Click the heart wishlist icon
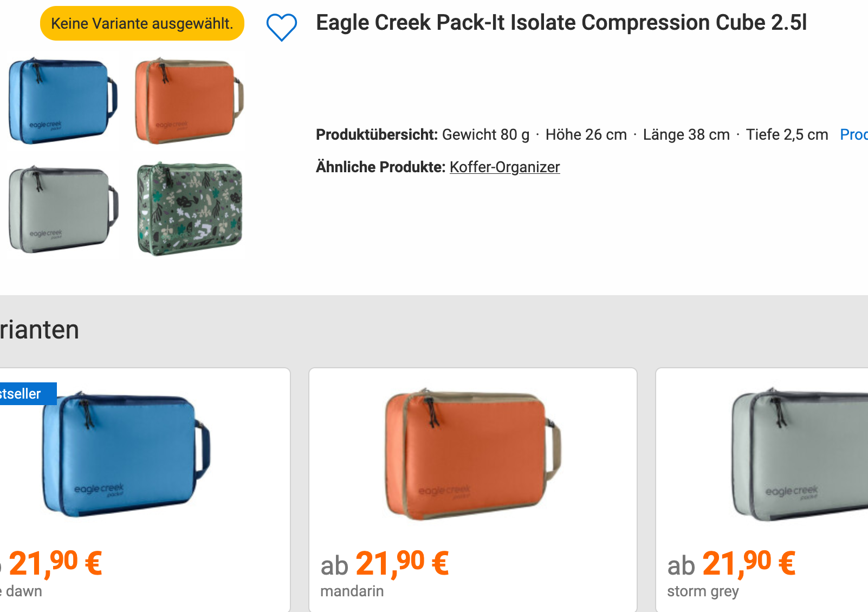The width and height of the screenshot is (868, 612). [281, 27]
